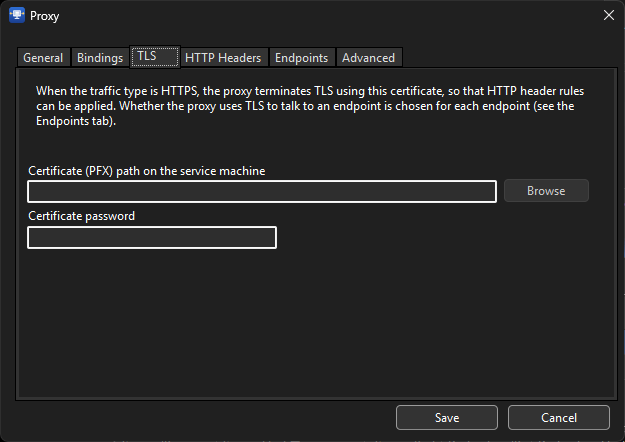Open the Advanced tab
The width and height of the screenshot is (625, 442).
(369, 58)
